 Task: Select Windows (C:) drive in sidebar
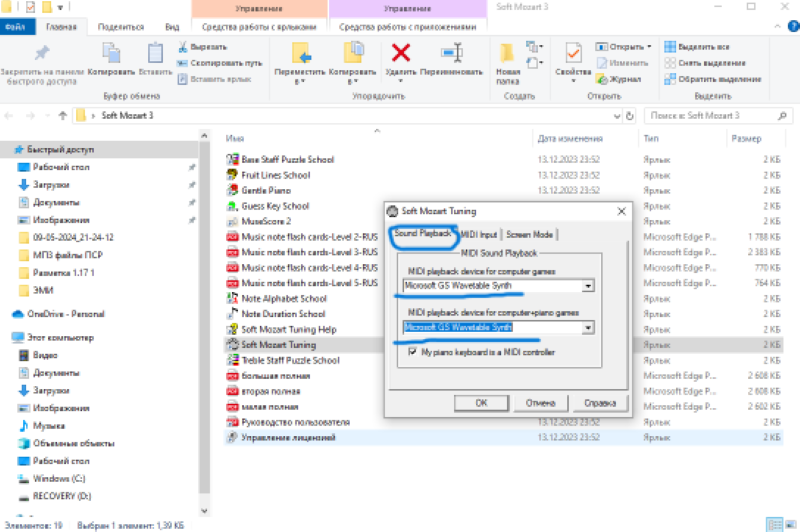(59, 478)
